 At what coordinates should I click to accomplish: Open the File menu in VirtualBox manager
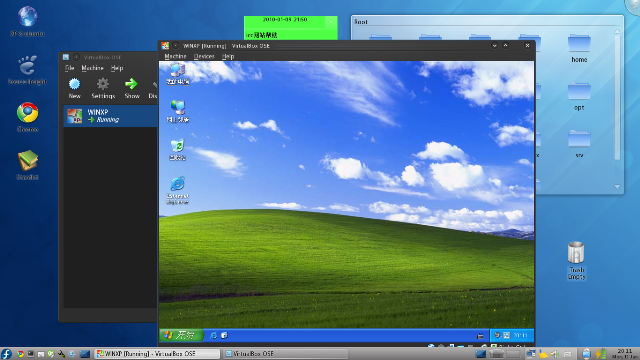click(70, 68)
